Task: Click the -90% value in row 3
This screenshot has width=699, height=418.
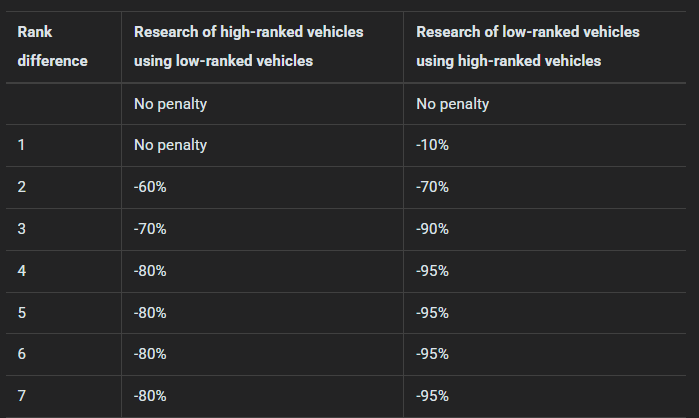Action: [x=432, y=229]
